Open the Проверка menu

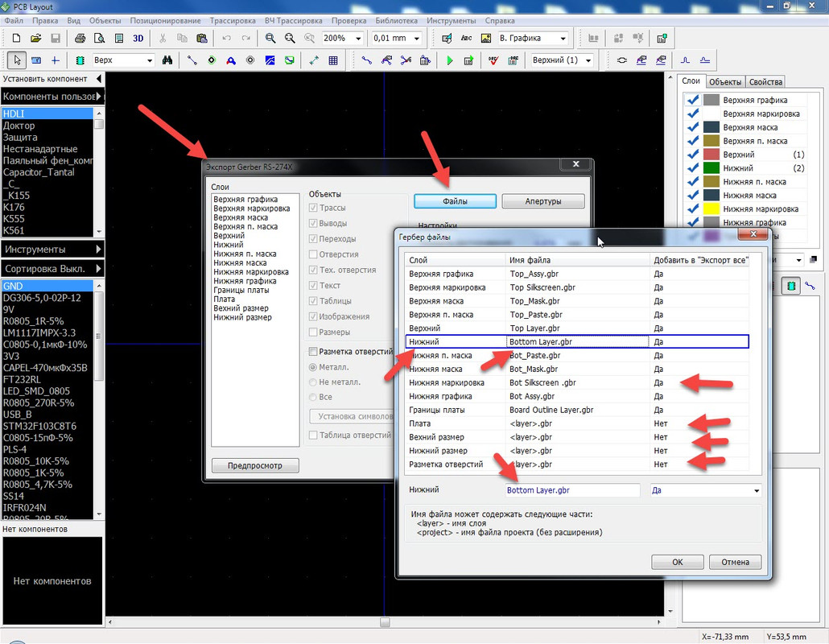pyautogui.click(x=349, y=21)
